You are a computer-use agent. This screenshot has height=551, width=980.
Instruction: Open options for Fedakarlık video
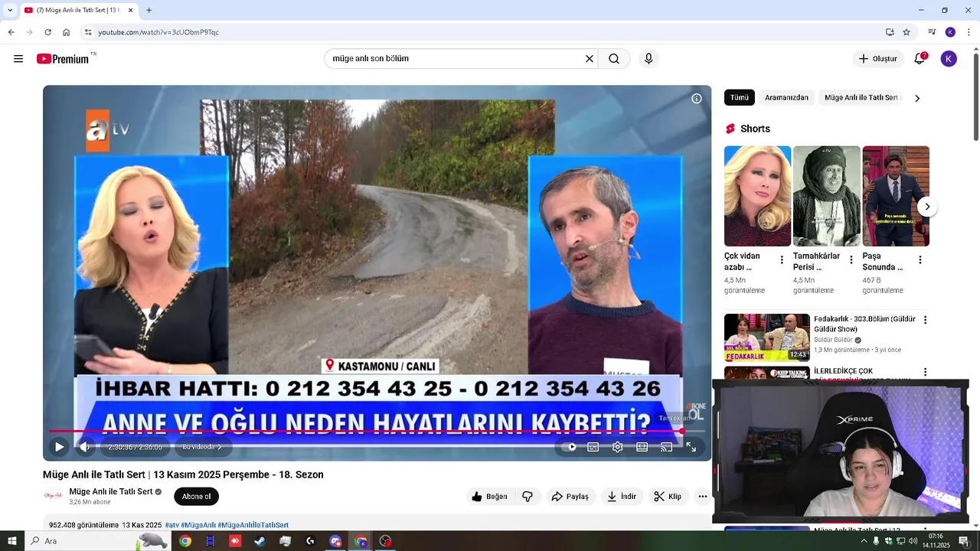click(925, 320)
